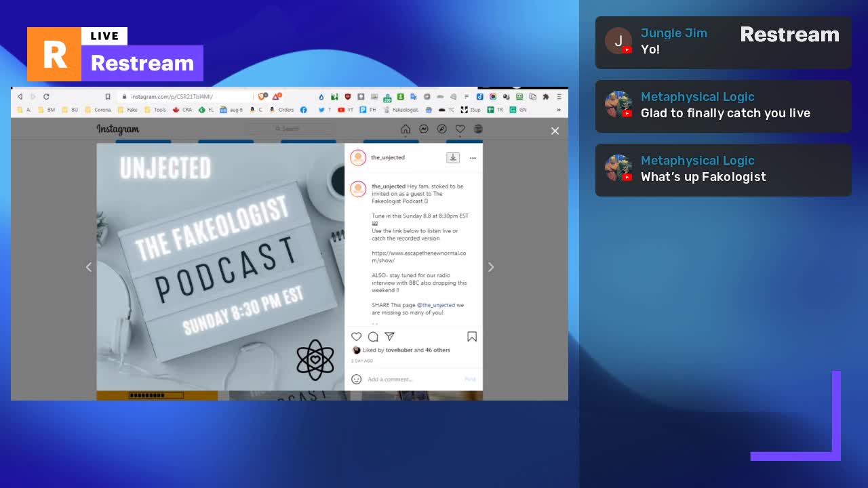Go to previous post arrow
The image size is (868, 488).
tap(89, 267)
